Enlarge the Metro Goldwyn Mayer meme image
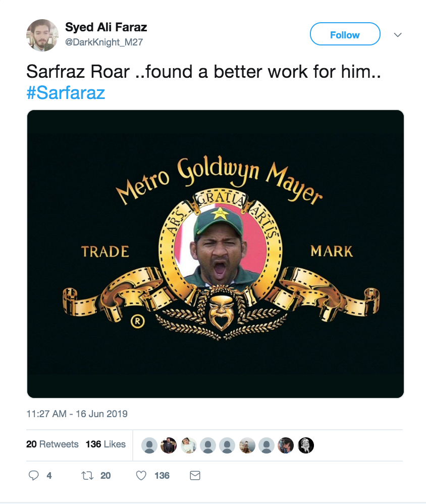Image resolution: width=426 pixels, height=504 pixels. (216, 254)
